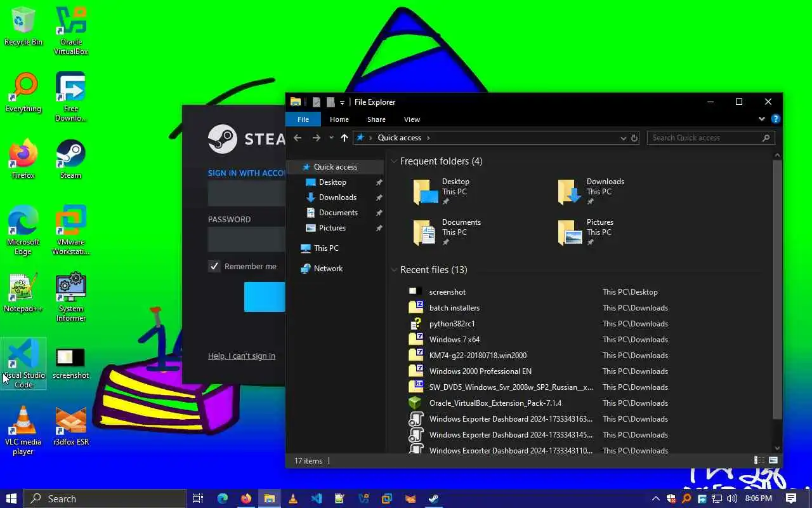Open the Customize Quick Access Toolbar dropdown
The width and height of the screenshot is (812, 508).
342,102
